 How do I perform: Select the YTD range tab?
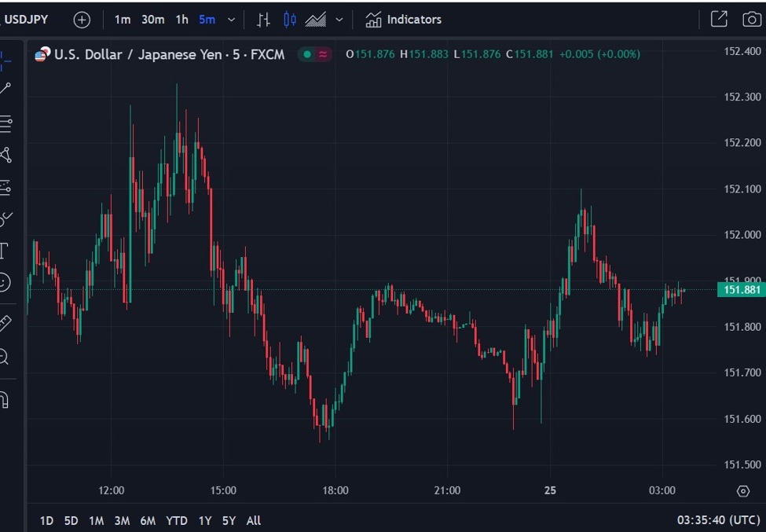pos(177,520)
